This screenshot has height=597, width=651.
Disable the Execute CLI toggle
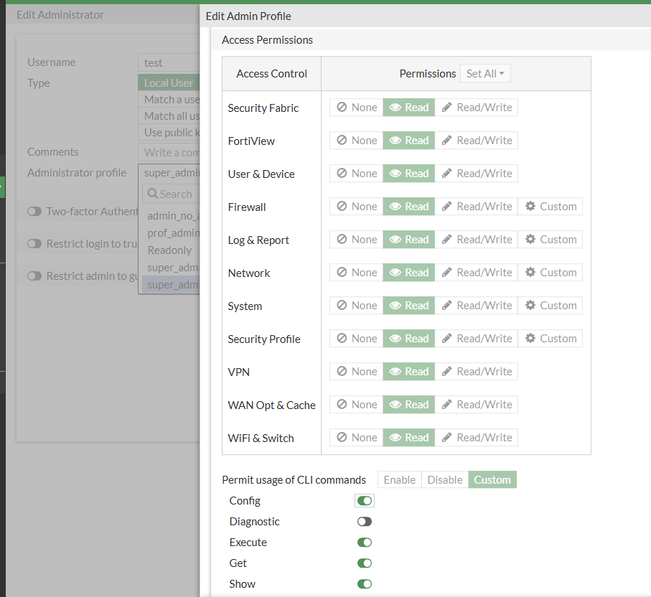tap(364, 543)
